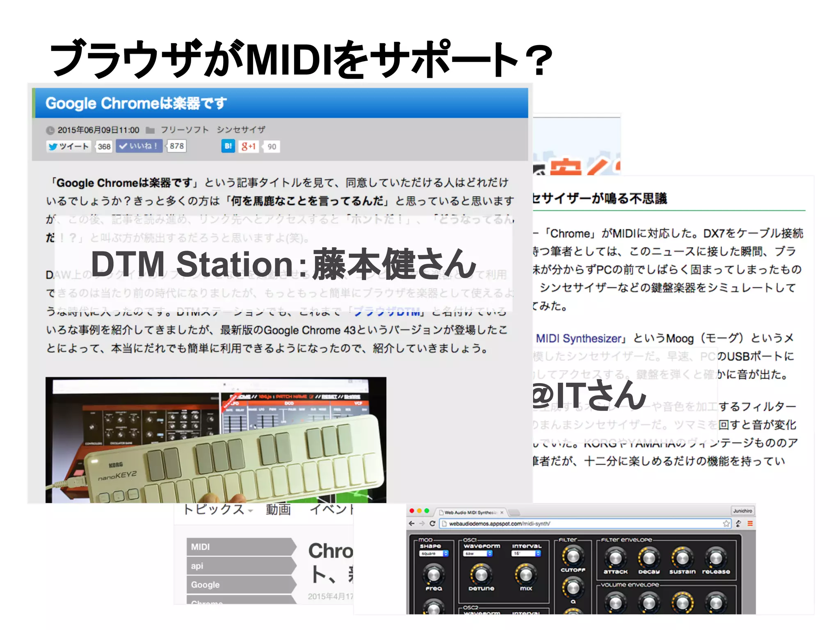The image size is (840, 630).
Task: Reload the Web Audio MIDI Synthesizer page
Action: click(x=432, y=524)
